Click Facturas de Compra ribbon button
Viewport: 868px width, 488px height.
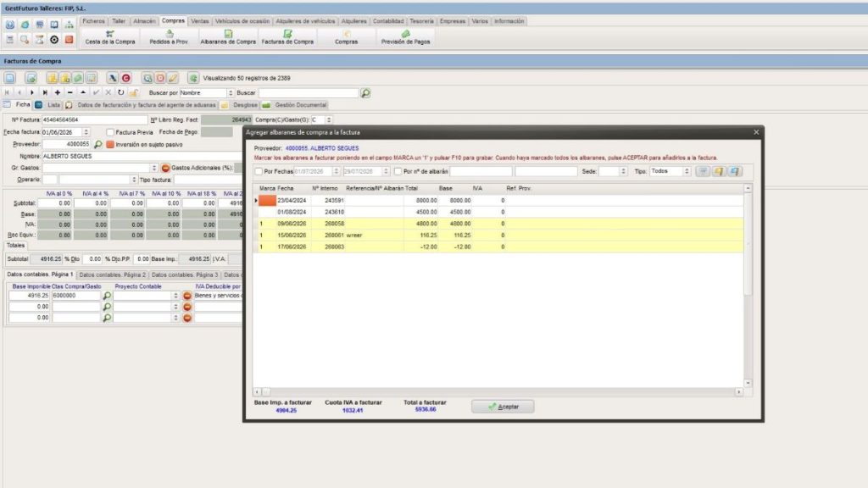point(287,37)
